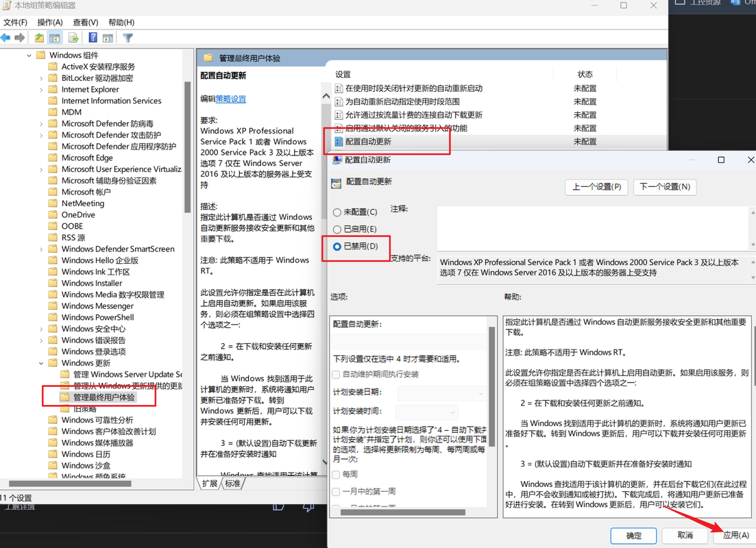Click inside the 注释 comment box

click(x=593, y=228)
